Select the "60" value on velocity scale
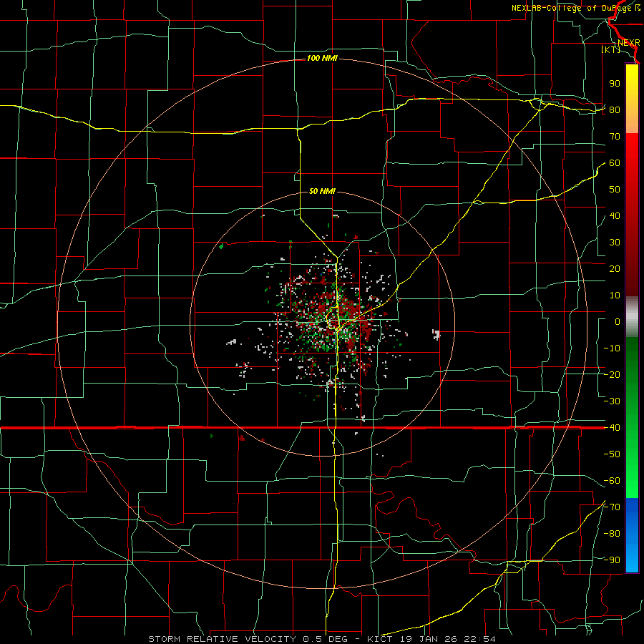 point(615,163)
